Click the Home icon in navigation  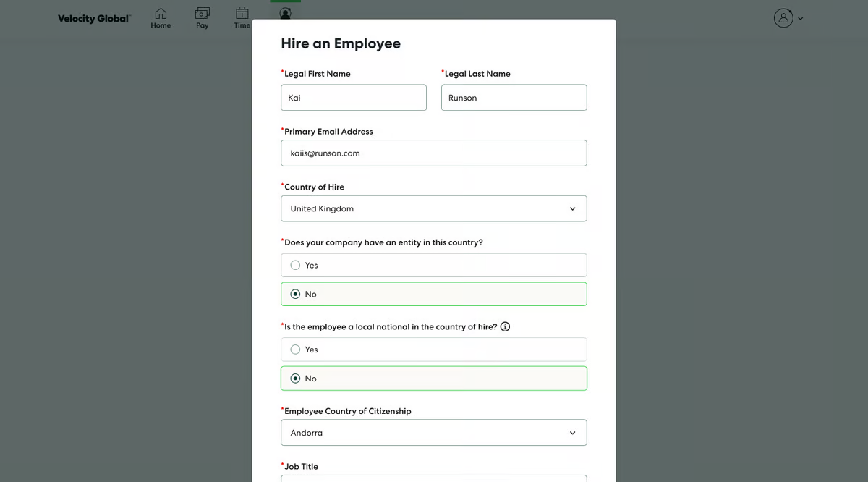161,14
